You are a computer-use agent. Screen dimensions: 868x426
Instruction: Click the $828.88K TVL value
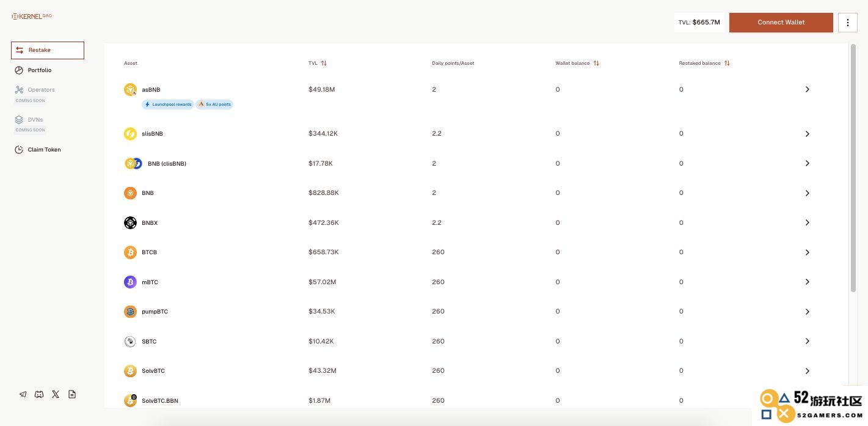click(324, 193)
